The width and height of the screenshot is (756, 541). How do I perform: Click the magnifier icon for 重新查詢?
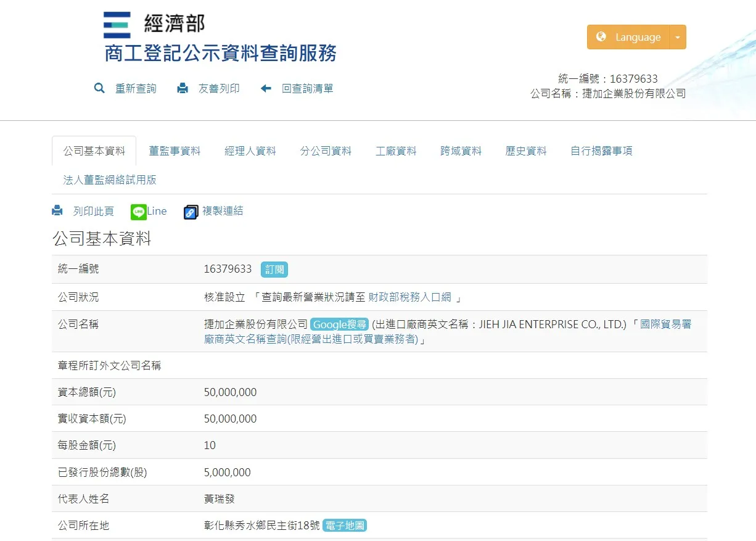tap(99, 88)
